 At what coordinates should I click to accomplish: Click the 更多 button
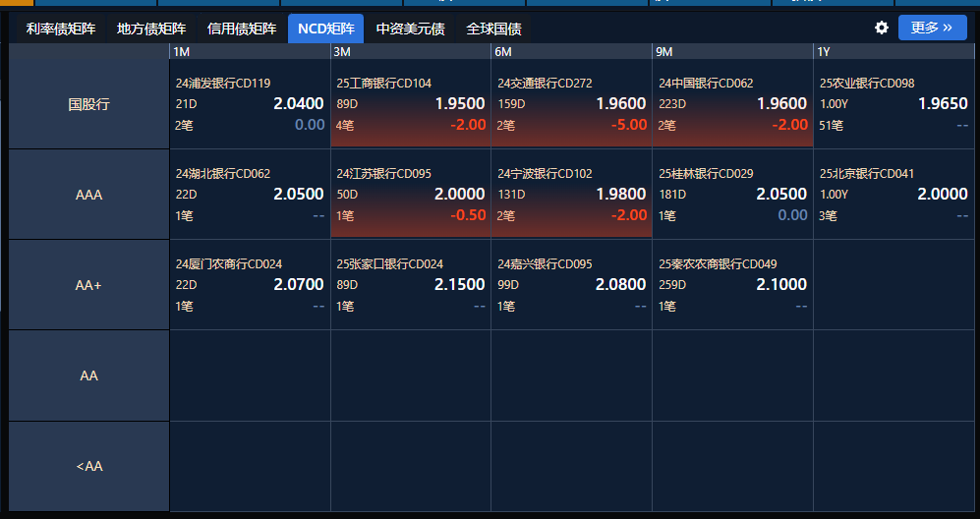(933, 28)
